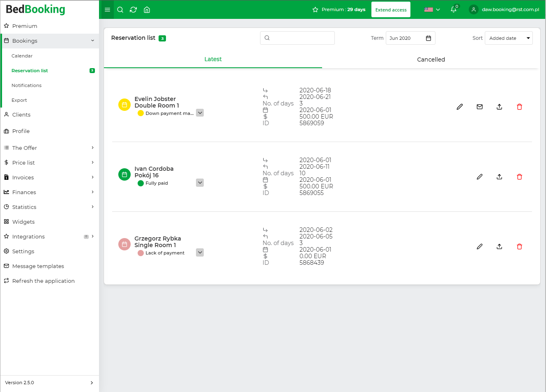The height and width of the screenshot is (392, 546).
Task: Select Ivan Cordoba's name text
Action: click(154, 169)
